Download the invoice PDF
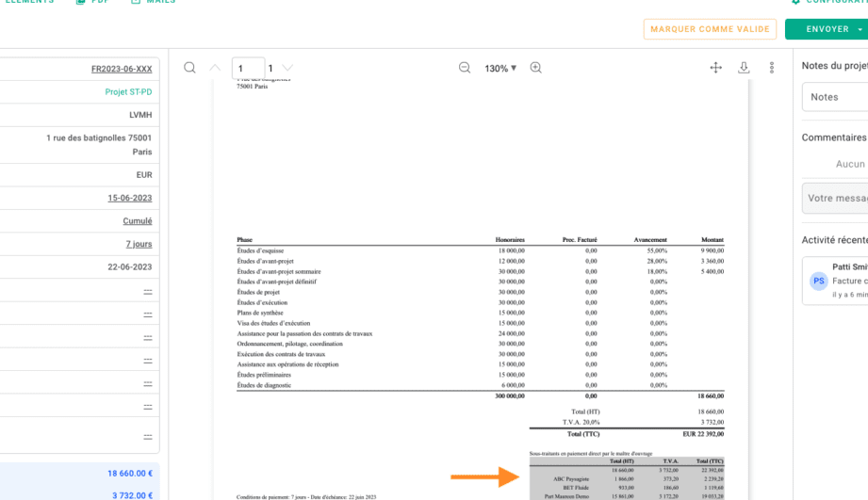 coord(744,68)
